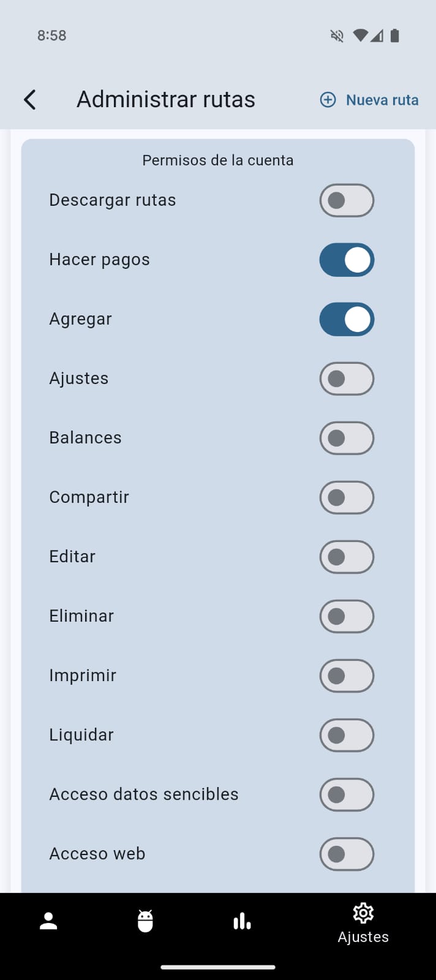The height and width of the screenshot is (980, 436).
Task: Tap the muted sound status icon
Action: pyautogui.click(x=337, y=36)
